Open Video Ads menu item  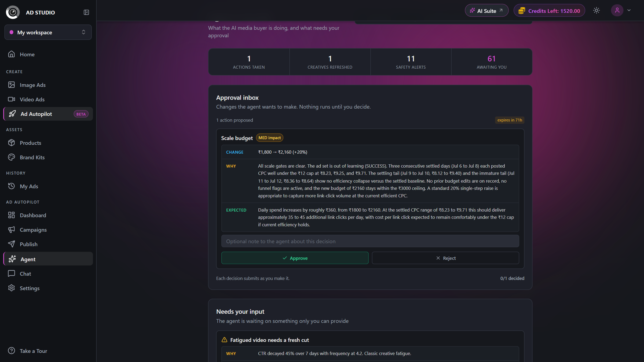[x=48, y=99]
